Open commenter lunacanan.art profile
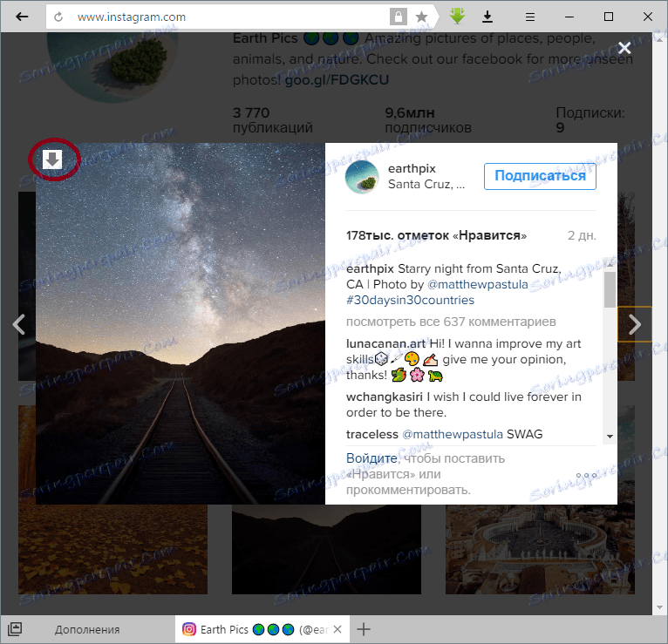This screenshot has width=668, height=644. coord(386,343)
